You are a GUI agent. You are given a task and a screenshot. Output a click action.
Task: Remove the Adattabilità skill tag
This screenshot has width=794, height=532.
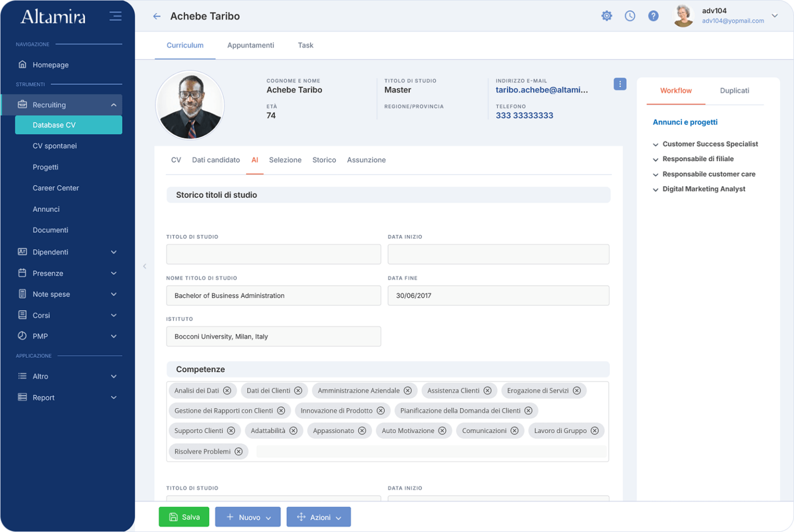click(x=293, y=431)
